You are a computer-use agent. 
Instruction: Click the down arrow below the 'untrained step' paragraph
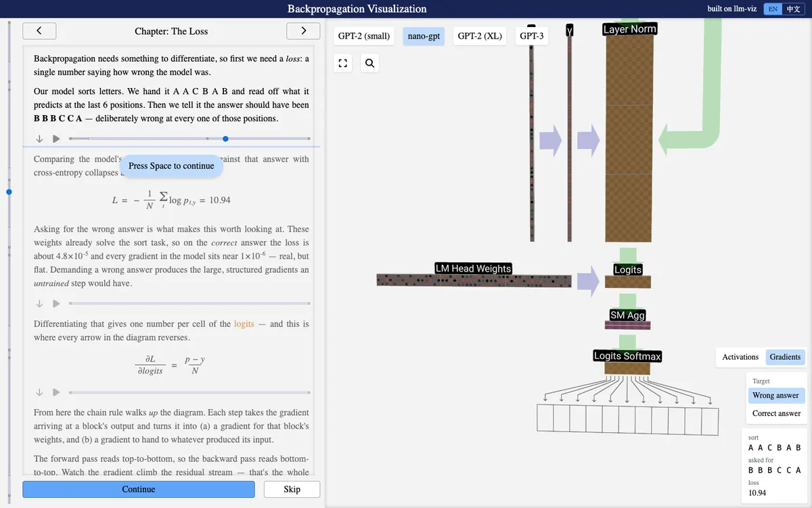(x=39, y=303)
